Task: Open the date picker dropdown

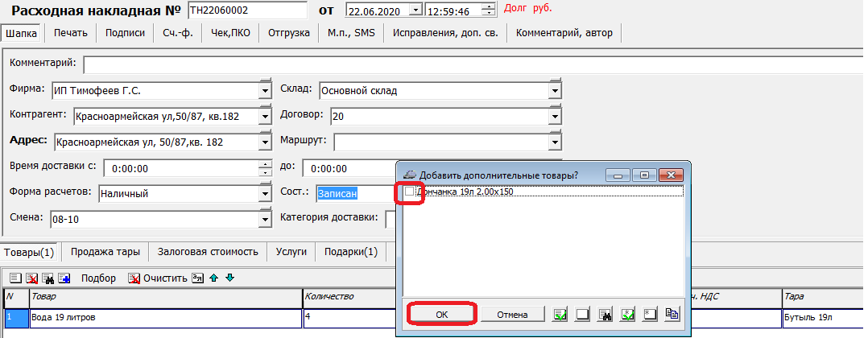Action: click(x=415, y=10)
